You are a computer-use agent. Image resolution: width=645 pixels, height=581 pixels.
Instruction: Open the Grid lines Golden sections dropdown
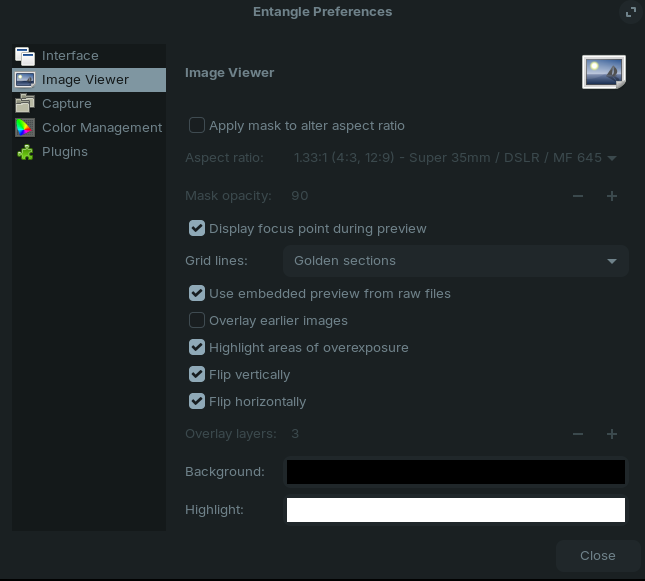455,261
